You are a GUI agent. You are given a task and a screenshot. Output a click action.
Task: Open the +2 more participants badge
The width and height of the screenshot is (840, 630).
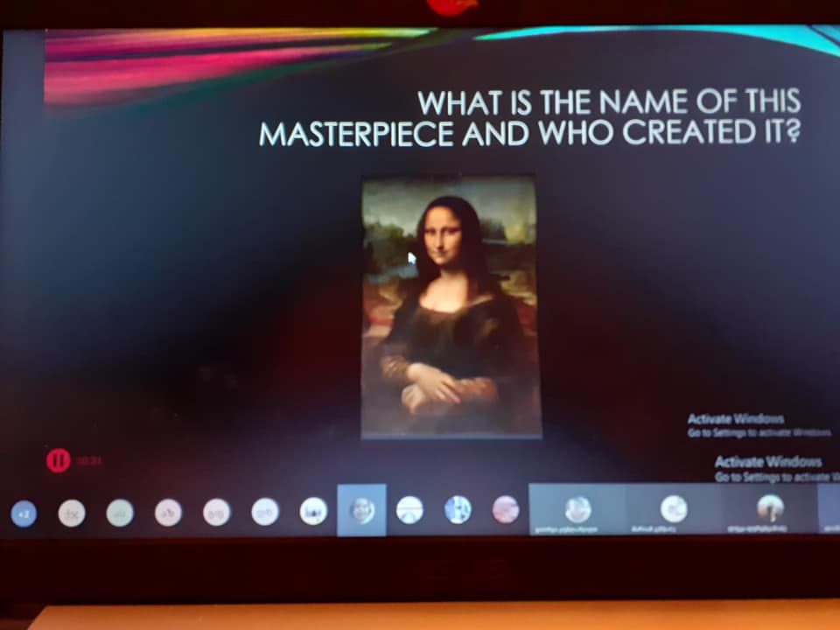click(24, 514)
